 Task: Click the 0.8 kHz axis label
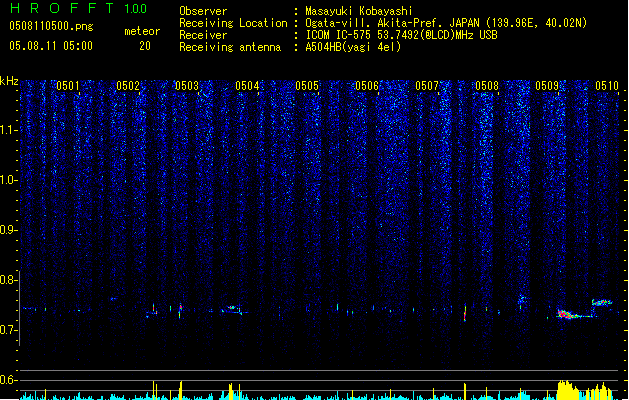pyautogui.click(x=9, y=280)
